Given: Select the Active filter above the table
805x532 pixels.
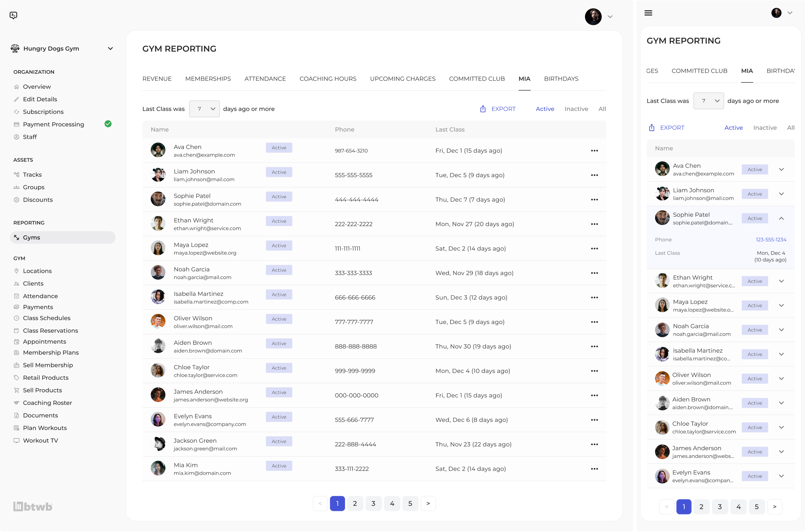Looking at the screenshot, I should 545,109.
